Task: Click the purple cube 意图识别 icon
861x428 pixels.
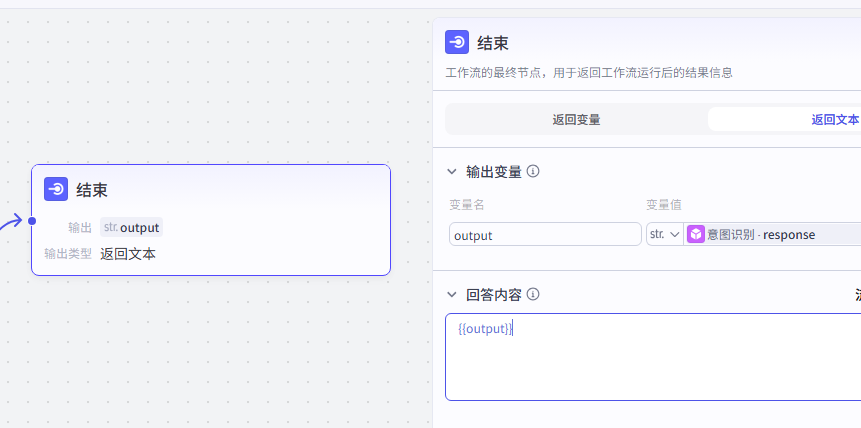Action: coord(696,235)
